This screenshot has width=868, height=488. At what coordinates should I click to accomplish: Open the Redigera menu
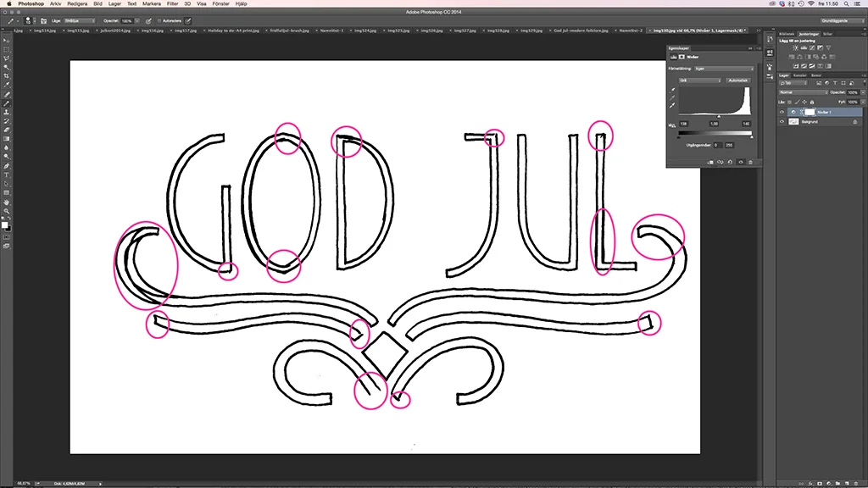point(77,3)
